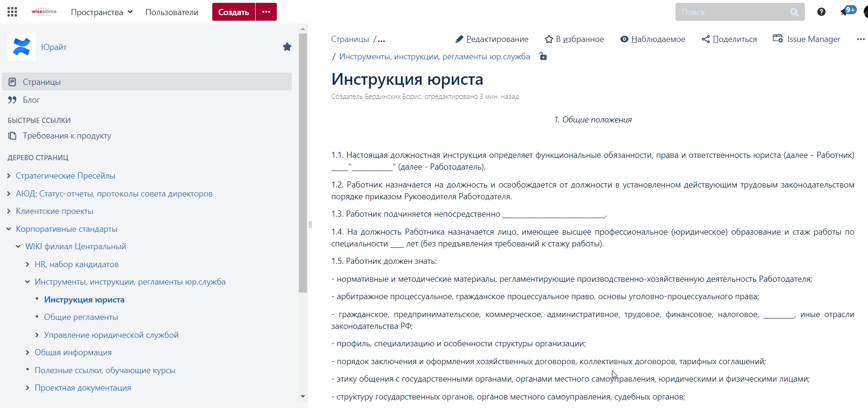The width and height of the screenshot is (868, 408).
Task: Click the sidebar resize handle
Action: point(310,224)
